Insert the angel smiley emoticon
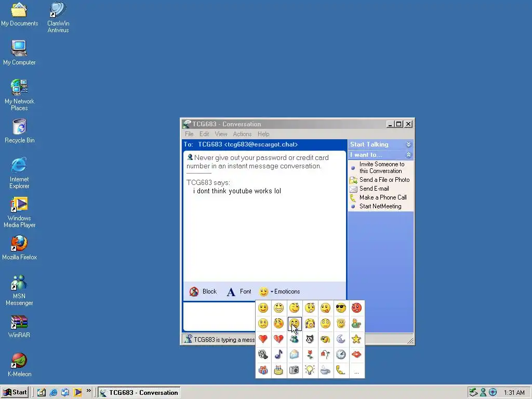Image resolution: width=532 pixels, height=399 pixels. click(x=341, y=324)
